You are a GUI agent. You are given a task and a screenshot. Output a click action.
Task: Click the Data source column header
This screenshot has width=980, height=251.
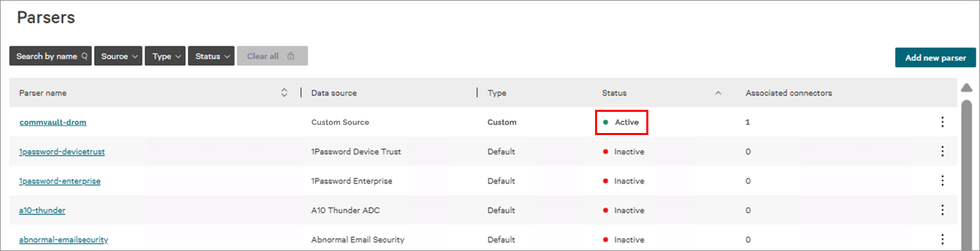click(334, 93)
